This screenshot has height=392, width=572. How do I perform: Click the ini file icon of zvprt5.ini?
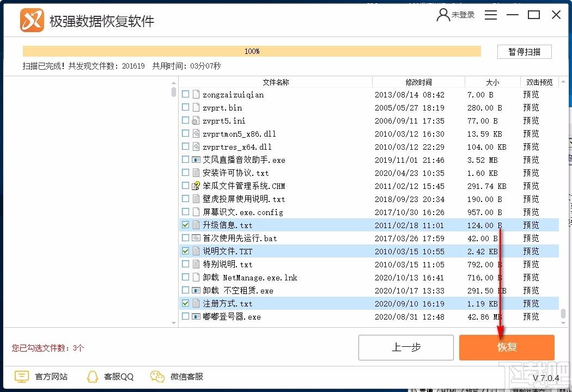[196, 121]
